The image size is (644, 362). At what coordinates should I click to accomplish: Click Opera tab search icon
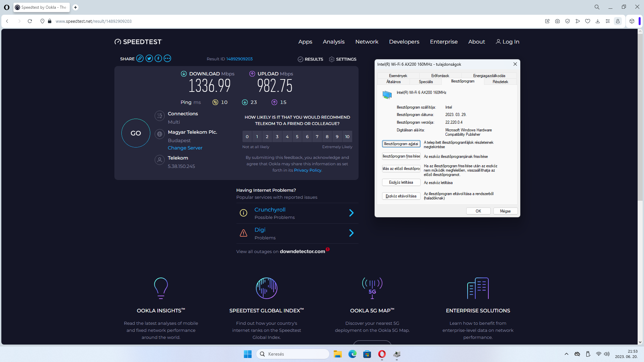597,7
